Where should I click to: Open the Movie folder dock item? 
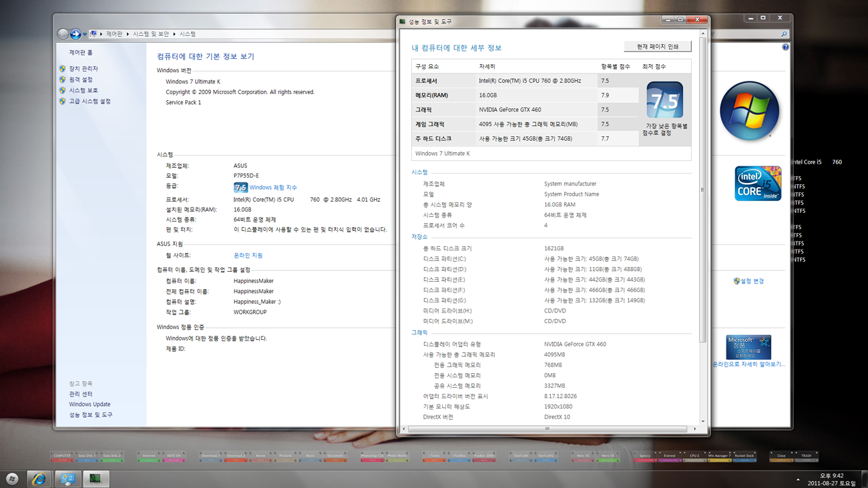click(260, 457)
